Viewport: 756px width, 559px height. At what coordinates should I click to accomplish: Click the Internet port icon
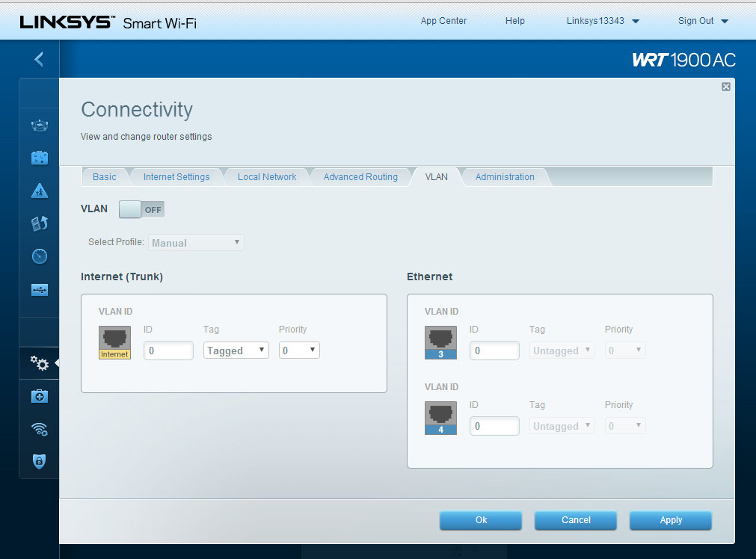[x=114, y=342]
